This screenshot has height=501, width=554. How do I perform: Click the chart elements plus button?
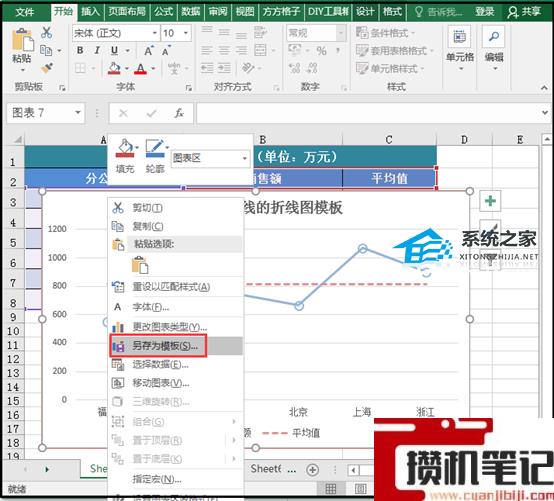click(490, 201)
